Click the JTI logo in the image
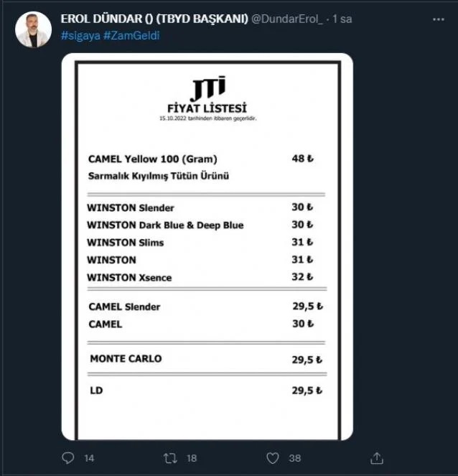 [x=208, y=88]
